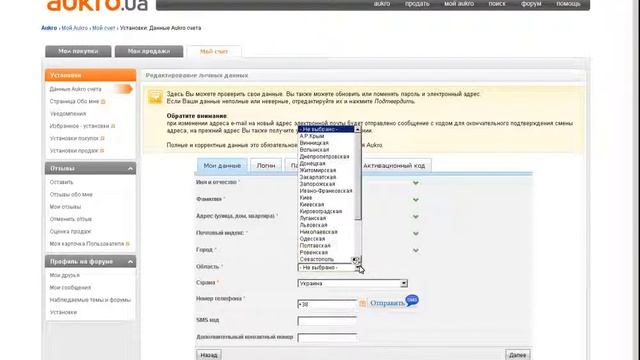
Task: Click the chevron icon in Имя и отчество row
Action: [x=416, y=183]
